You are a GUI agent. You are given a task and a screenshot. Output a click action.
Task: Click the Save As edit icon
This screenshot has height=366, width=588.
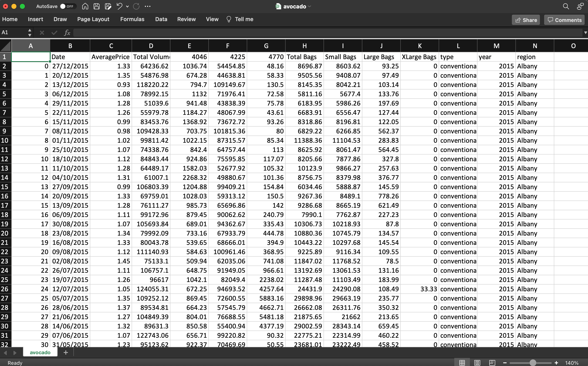(108, 6)
